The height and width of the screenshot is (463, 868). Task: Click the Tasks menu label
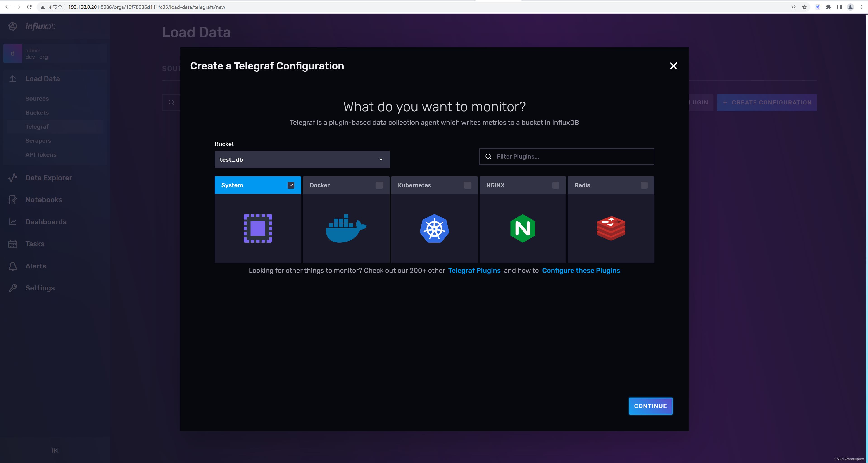[35, 244]
